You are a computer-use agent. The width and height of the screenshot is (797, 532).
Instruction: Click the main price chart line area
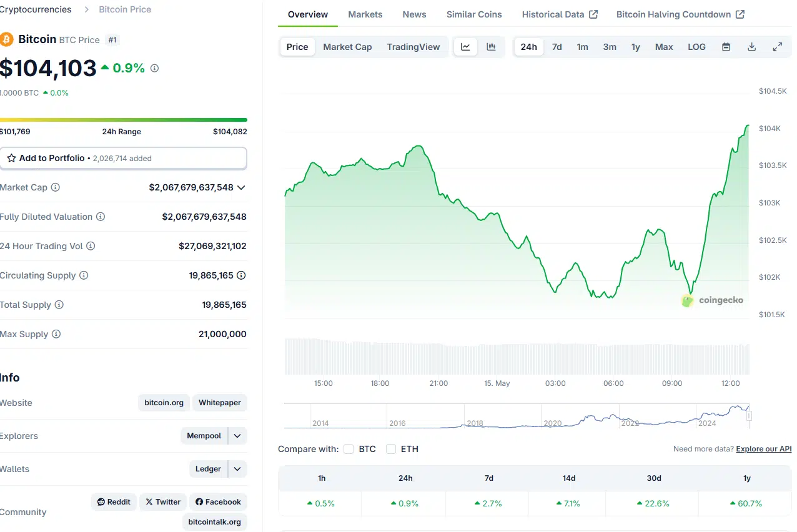(x=517, y=222)
